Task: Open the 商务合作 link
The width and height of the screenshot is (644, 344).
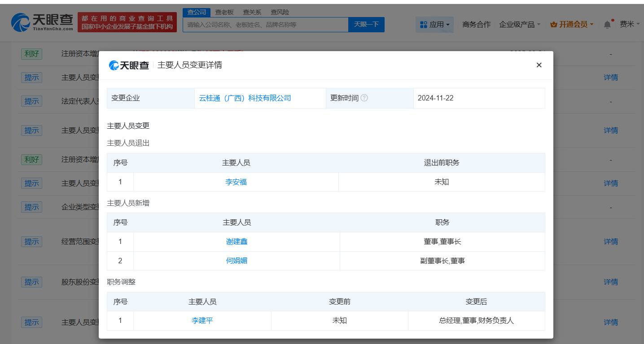Action: pos(476,25)
